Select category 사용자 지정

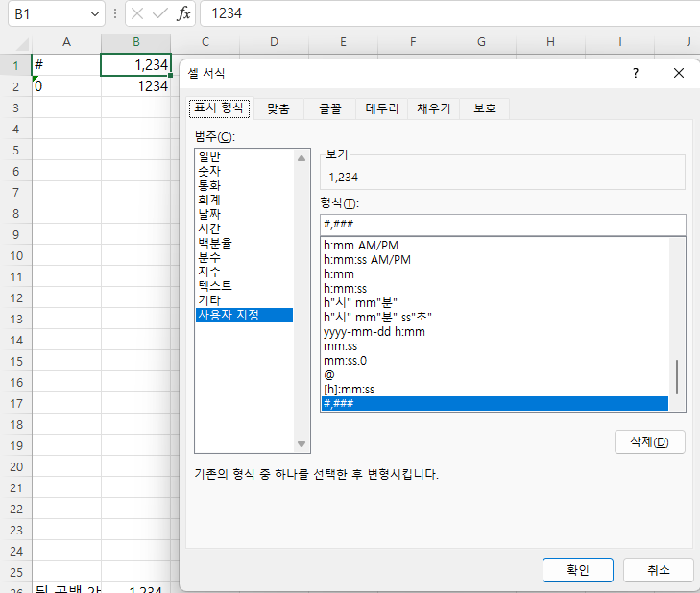click(x=244, y=315)
